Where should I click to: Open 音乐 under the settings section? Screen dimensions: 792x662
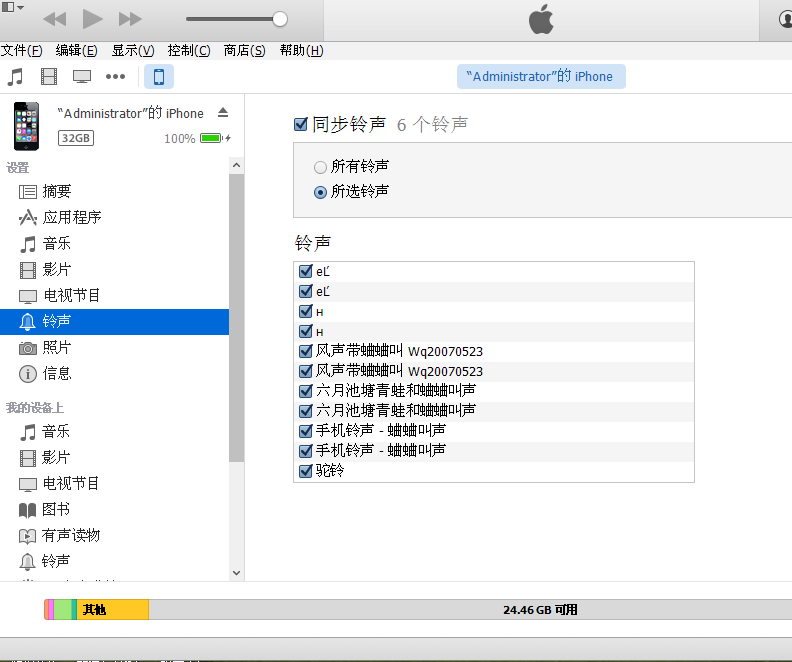(x=114, y=243)
